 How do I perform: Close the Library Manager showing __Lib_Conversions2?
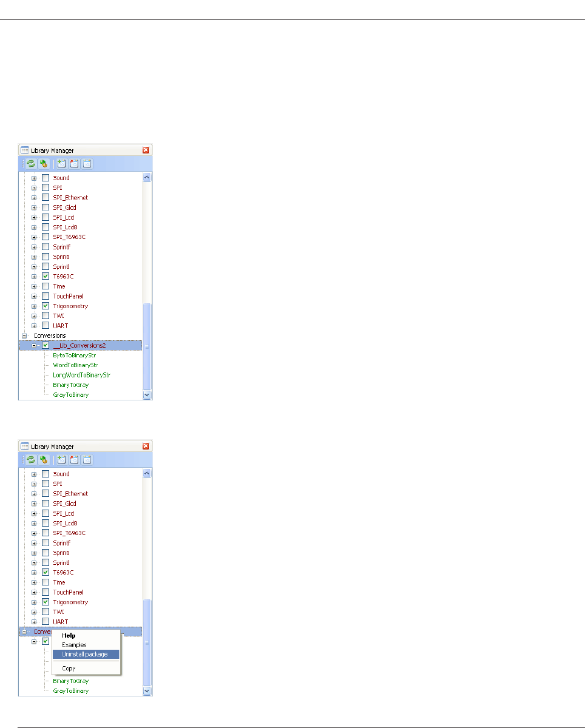tap(146, 150)
